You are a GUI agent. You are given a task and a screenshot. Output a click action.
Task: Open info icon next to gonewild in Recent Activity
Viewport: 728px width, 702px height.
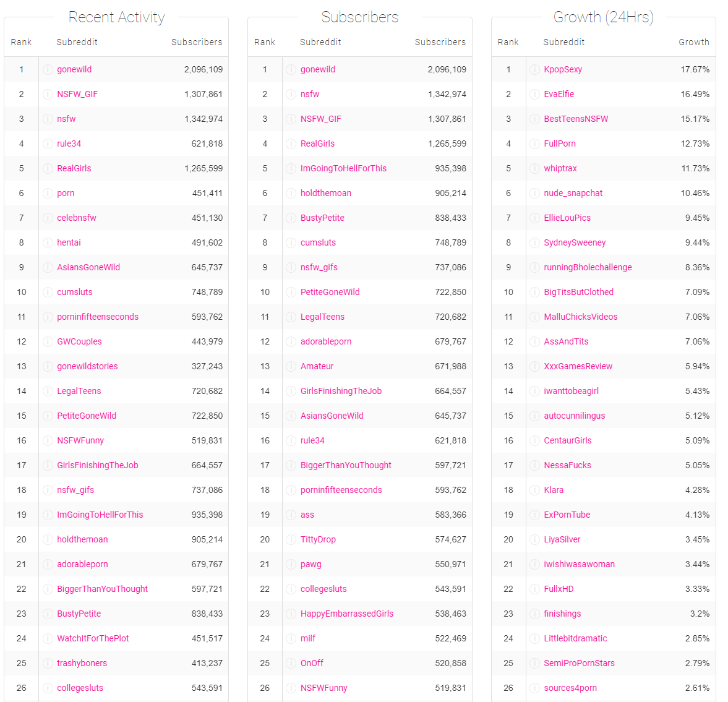point(48,69)
